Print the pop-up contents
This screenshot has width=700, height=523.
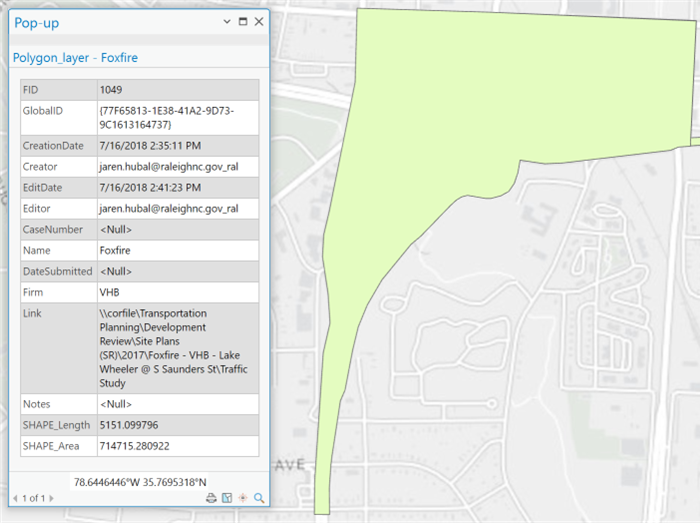(x=211, y=498)
